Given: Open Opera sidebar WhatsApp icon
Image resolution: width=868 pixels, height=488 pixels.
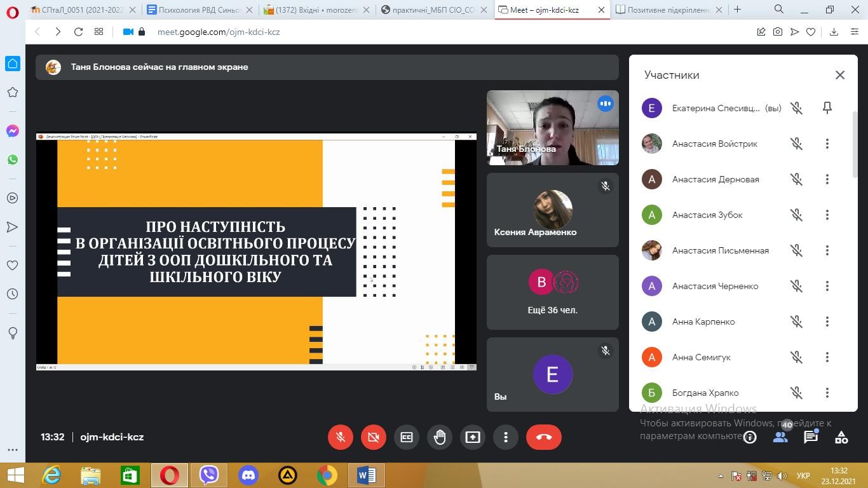Looking at the screenshot, I should click(x=13, y=159).
